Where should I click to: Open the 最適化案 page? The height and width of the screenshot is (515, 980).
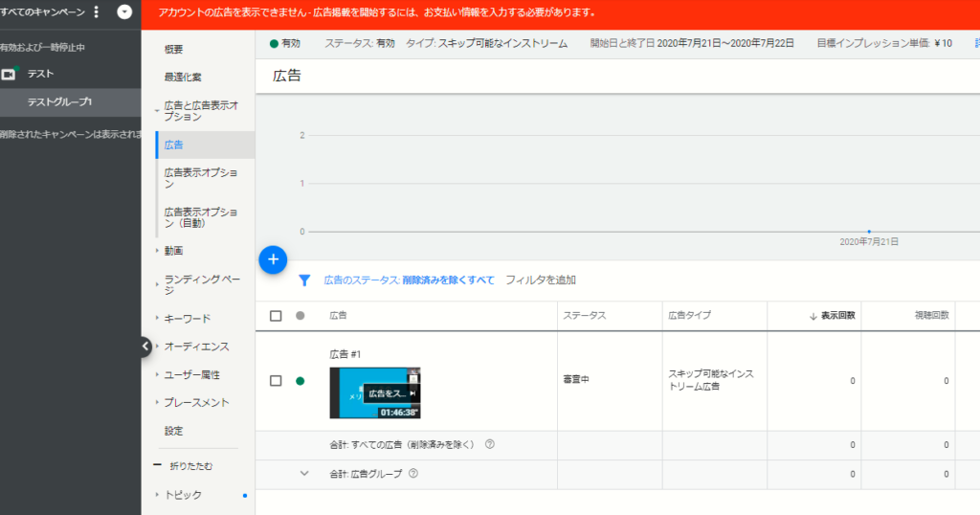point(183,78)
